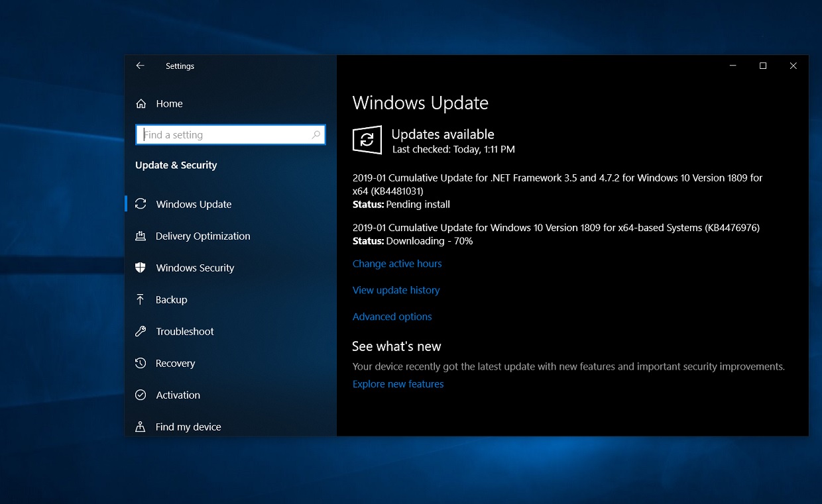Click the large Updates available refresh icon
This screenshot has height=504, width=822.
(367, 140)
